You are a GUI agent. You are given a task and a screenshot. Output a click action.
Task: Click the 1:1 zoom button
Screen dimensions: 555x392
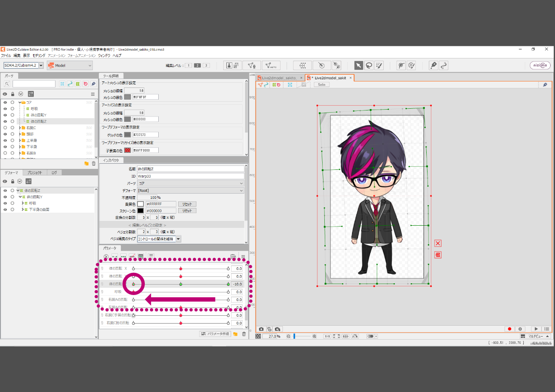click(x=327, y=336)
